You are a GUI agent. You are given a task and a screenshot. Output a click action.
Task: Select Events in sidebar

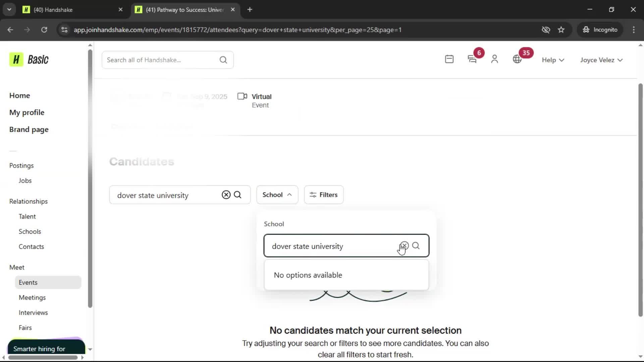[48, 283]
